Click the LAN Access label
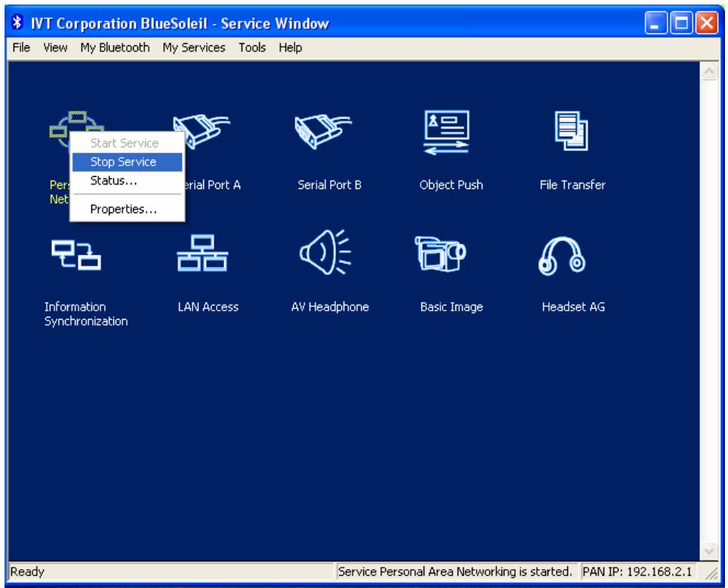The image size is (728, 588). coord(208,307)
